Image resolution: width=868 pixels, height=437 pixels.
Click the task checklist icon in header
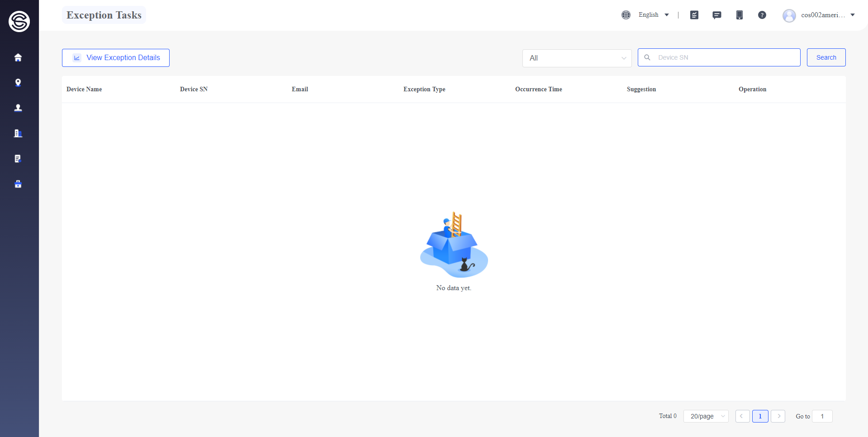coord(694,15)
